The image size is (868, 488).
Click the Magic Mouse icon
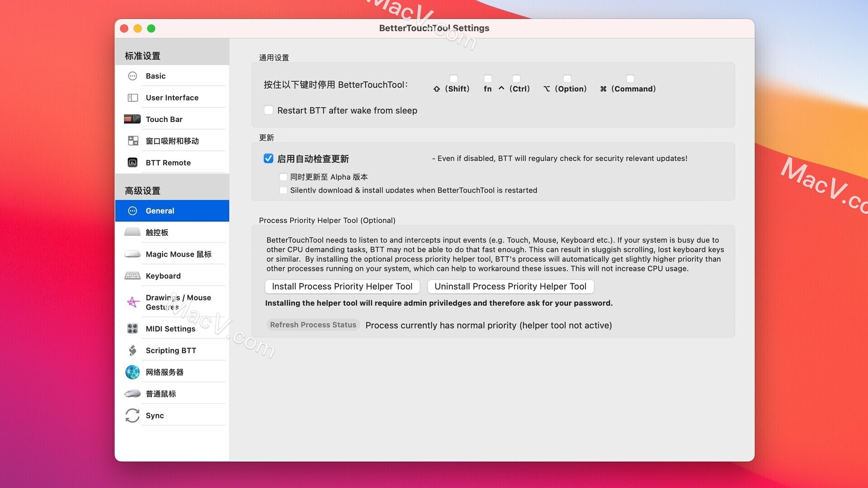[132, 254]
